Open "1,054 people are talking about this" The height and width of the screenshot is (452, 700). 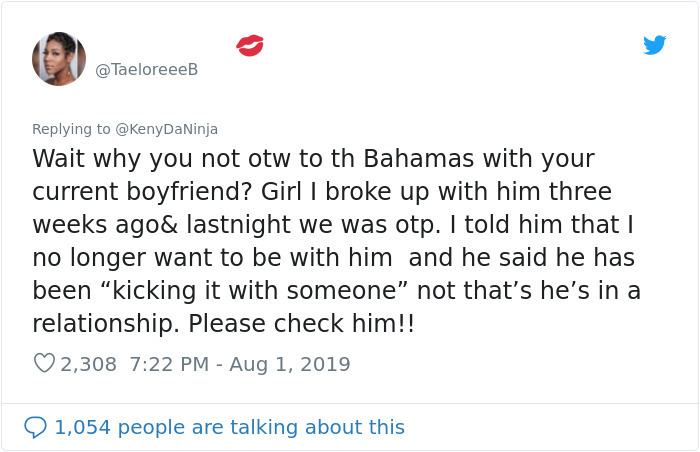pos(229,427)
